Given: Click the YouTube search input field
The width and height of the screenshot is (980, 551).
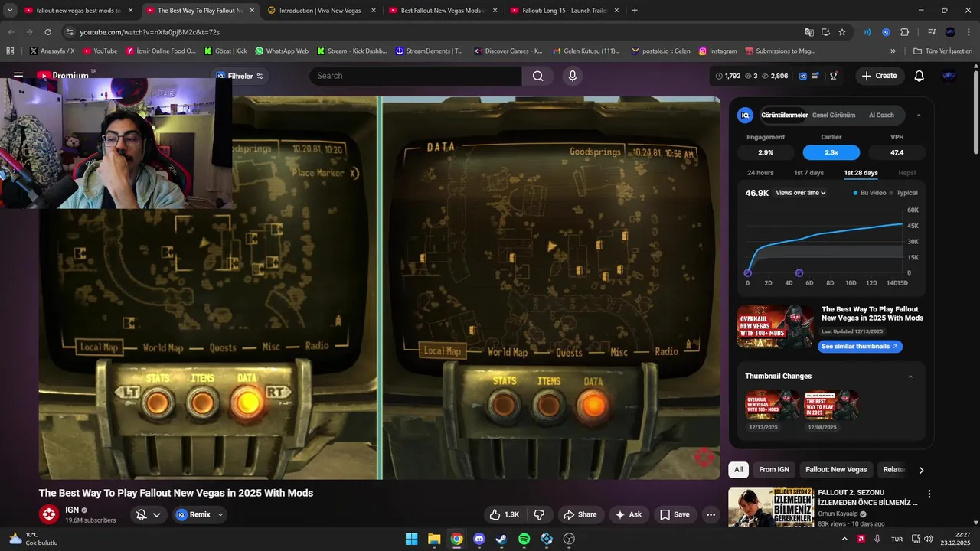Looking at the screenshot, I should [x=416, y=76].
